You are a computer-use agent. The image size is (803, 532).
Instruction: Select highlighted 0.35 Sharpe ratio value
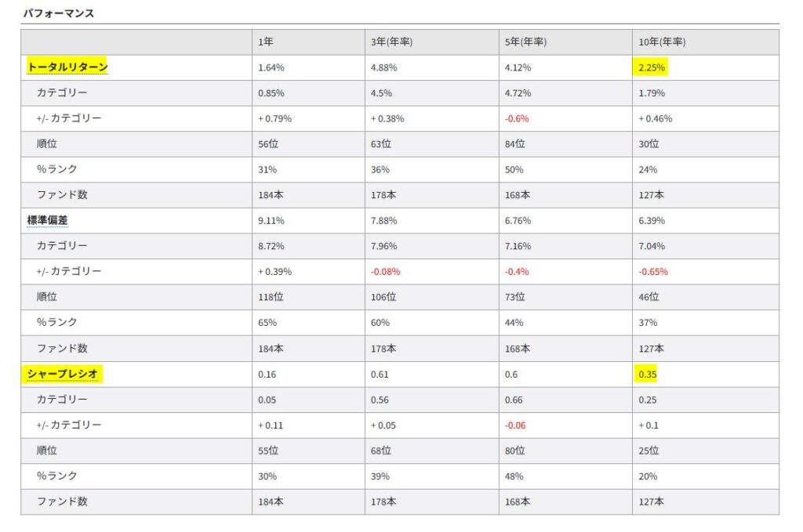(x=648, y=374)
